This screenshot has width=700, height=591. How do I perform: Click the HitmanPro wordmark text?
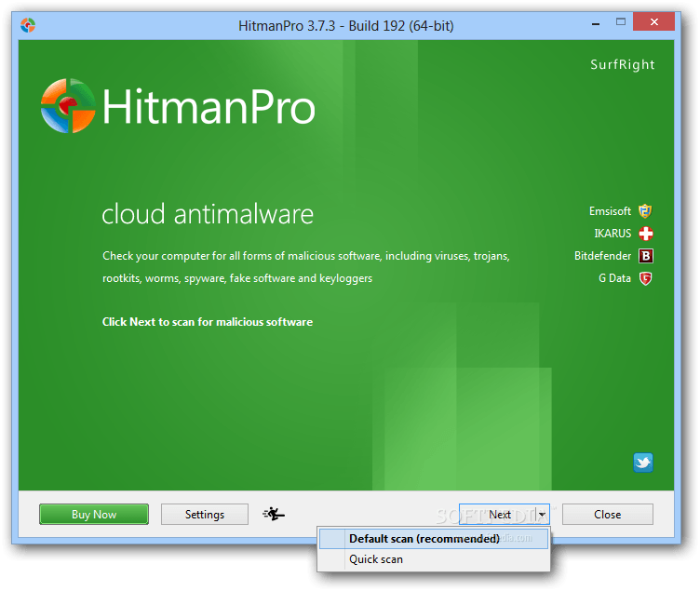[209, 106]
